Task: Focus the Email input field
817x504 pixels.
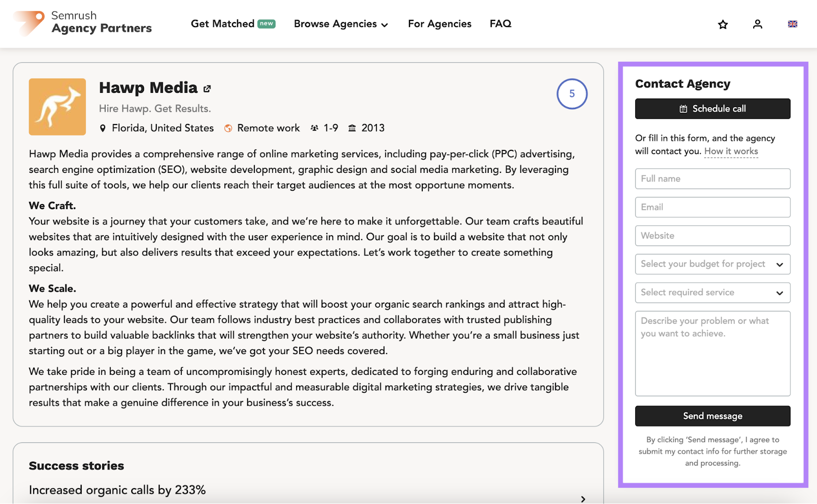Action: click(x=713, y=207)
